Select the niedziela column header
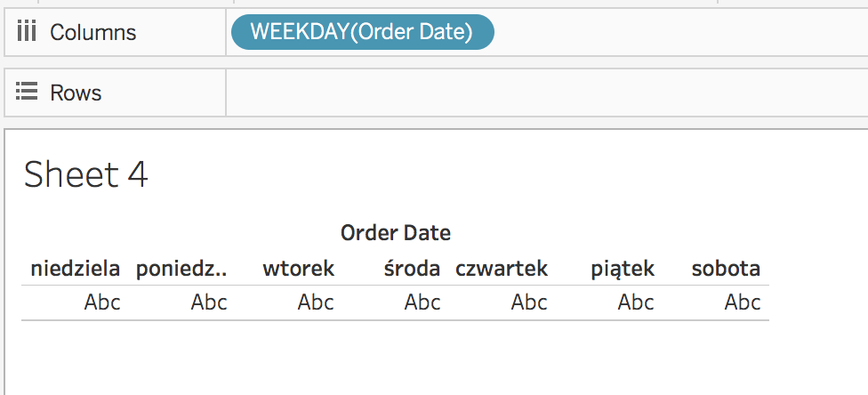Screen dimensions: 868x395 pyautogui.click(x=76, y=268)
